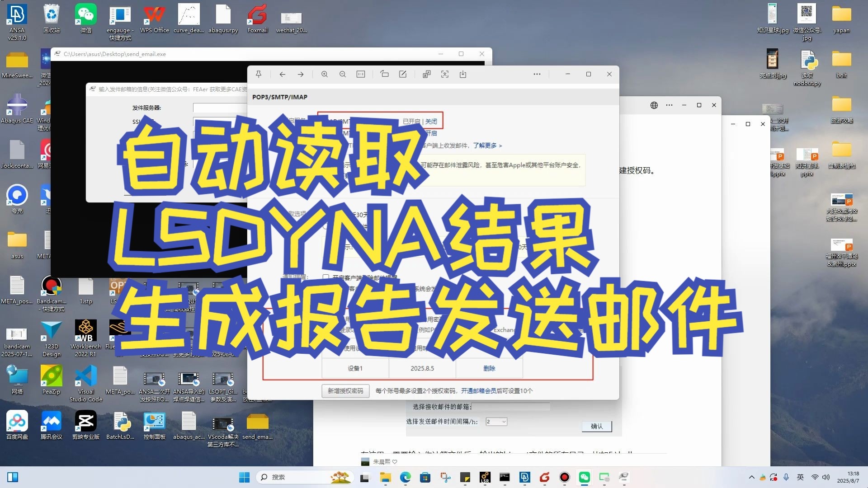The width and height of the screenshot is (868, 488).
Task: Open the Windows Start menu
Action: [x=244, y=477]
